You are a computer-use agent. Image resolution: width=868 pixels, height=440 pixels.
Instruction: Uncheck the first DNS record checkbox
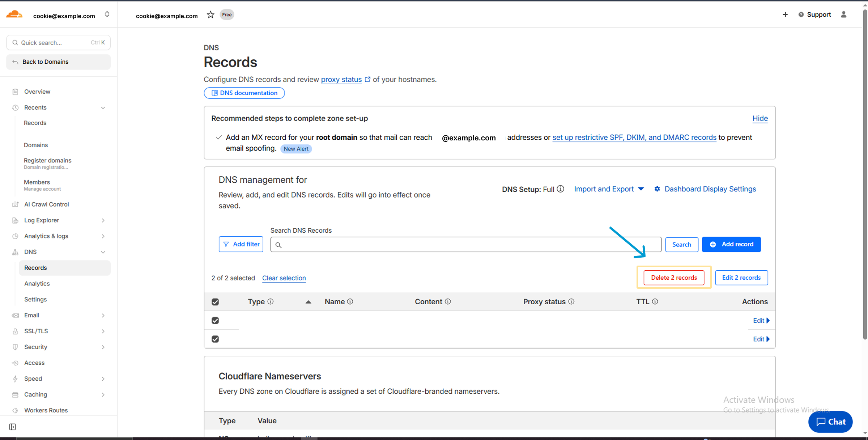[215, 321]
